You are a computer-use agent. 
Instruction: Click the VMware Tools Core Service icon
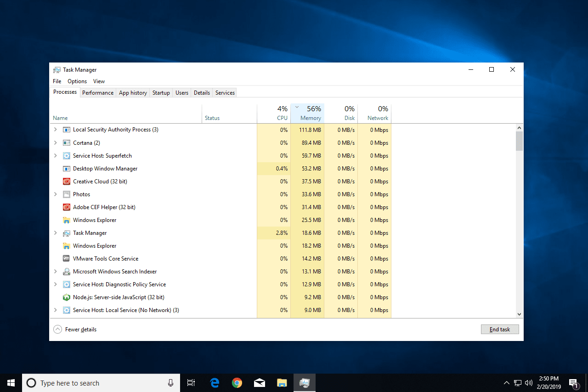(66, 258)
